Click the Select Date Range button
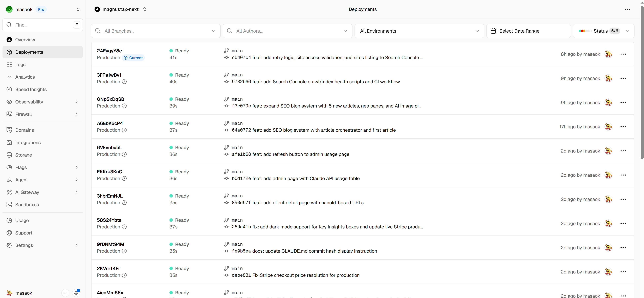Screen dimensions: 644x298 (x=528, y=31)
